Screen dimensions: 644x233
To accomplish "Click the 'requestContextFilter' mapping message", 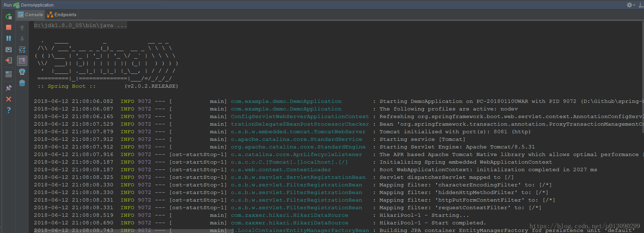I will click(460, 207).
